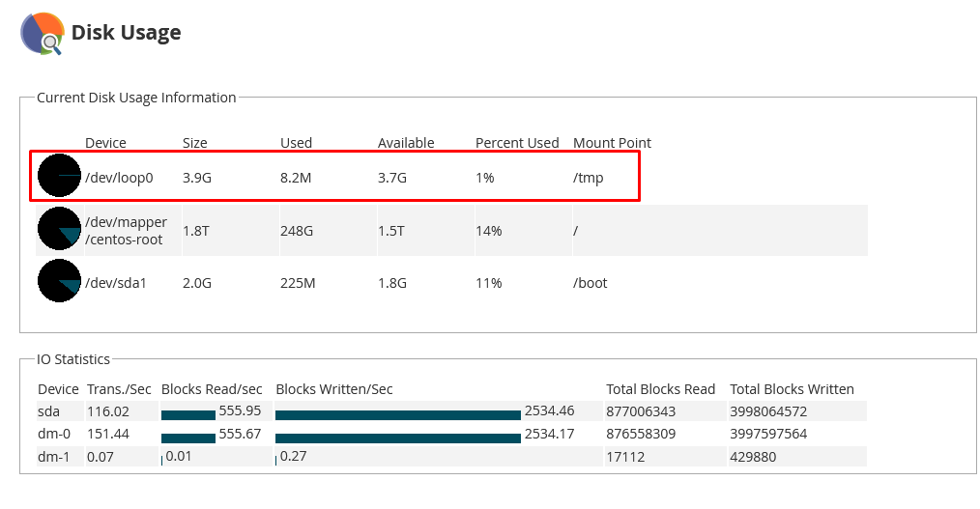Click the /dev/loop0 device name
The image size is (980, 509).
pyautogui.click(x=119, y=178)
